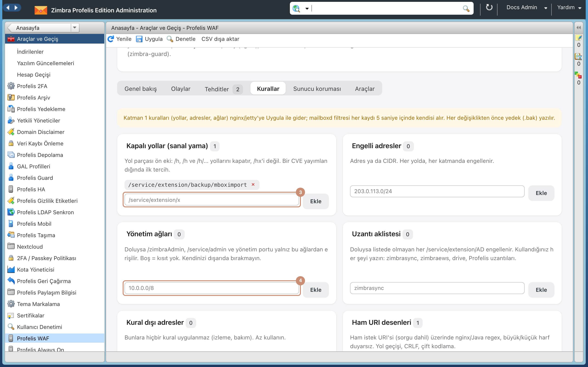588x367 pixels.
Task: Open Profelis 2FA from the sidebar
Action: [x=32, y=86]
